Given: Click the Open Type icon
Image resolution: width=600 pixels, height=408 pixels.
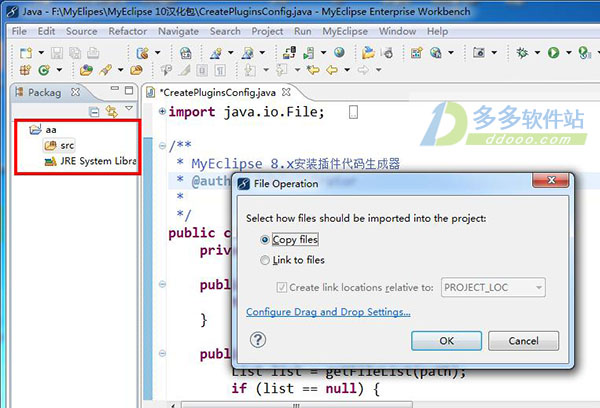Looking at the screenshot, I should tap(86, 70).
